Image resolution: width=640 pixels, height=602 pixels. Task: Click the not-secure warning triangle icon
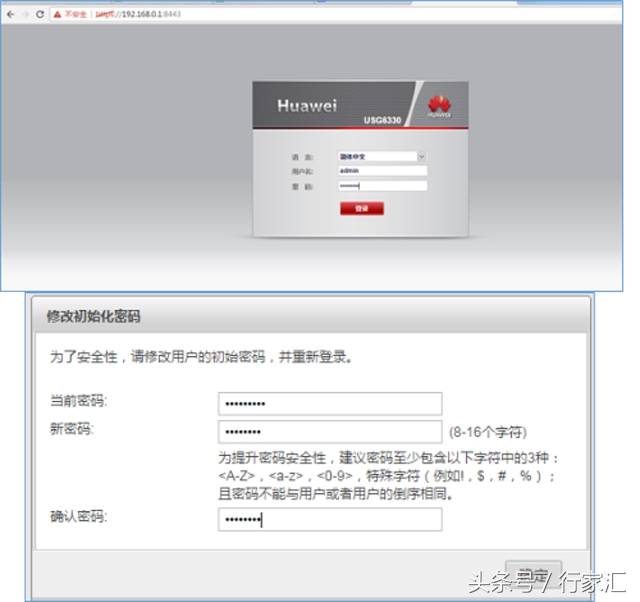[57, 14]
